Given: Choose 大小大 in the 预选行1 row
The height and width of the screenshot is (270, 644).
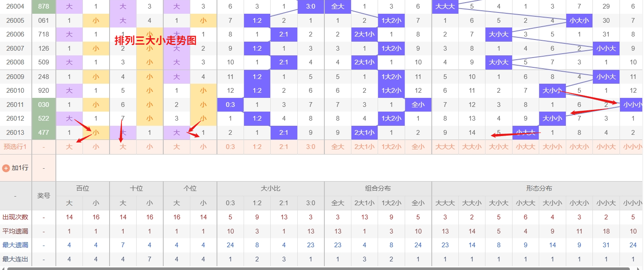Looking at the screenshot, I should (499, 147).
